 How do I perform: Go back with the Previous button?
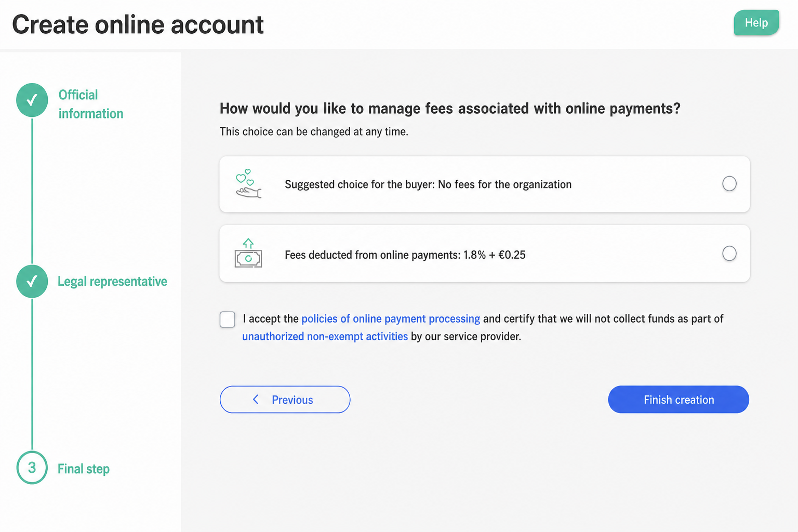click(x=285, y=400)
